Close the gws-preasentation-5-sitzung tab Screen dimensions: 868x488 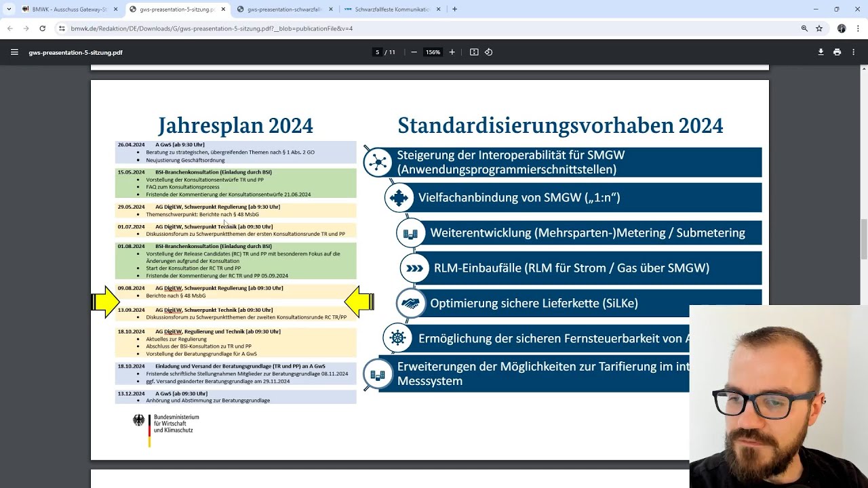tap(223, 9)
